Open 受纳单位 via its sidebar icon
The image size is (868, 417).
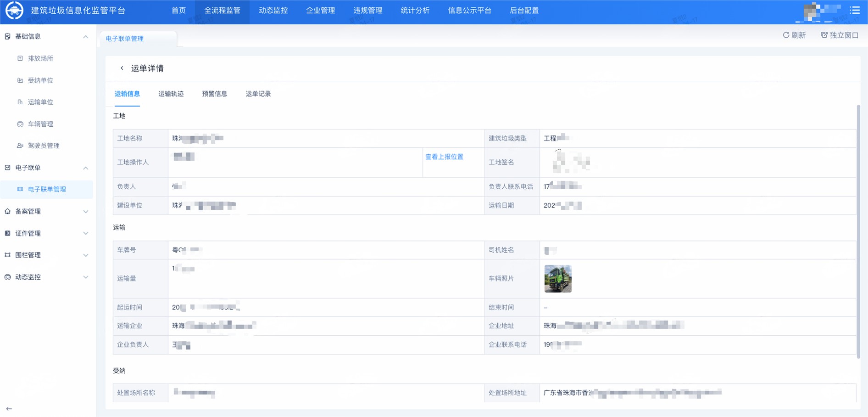(x=19, y=80)
